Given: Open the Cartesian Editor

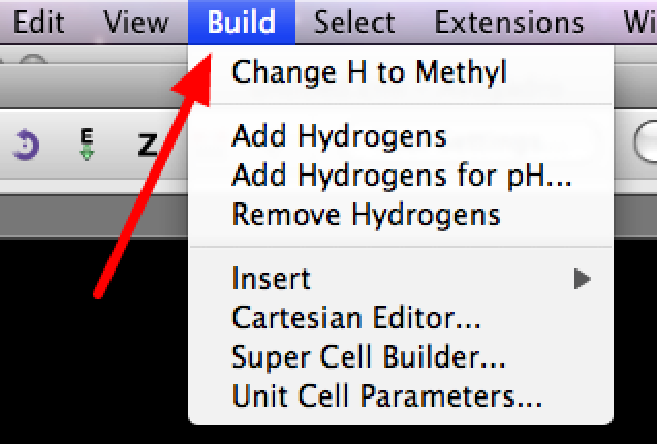Looking at the screenshot, I should 356,318.
